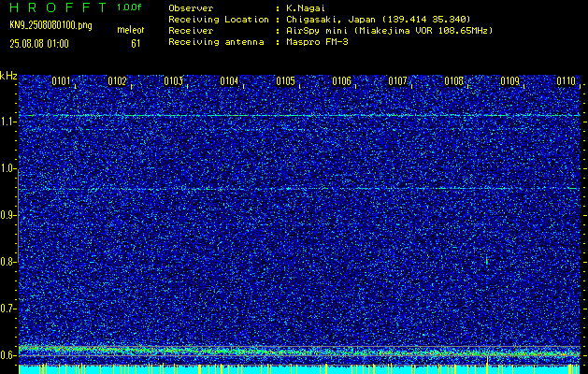Click the version label 1.00f

click(x=129, y=7)
